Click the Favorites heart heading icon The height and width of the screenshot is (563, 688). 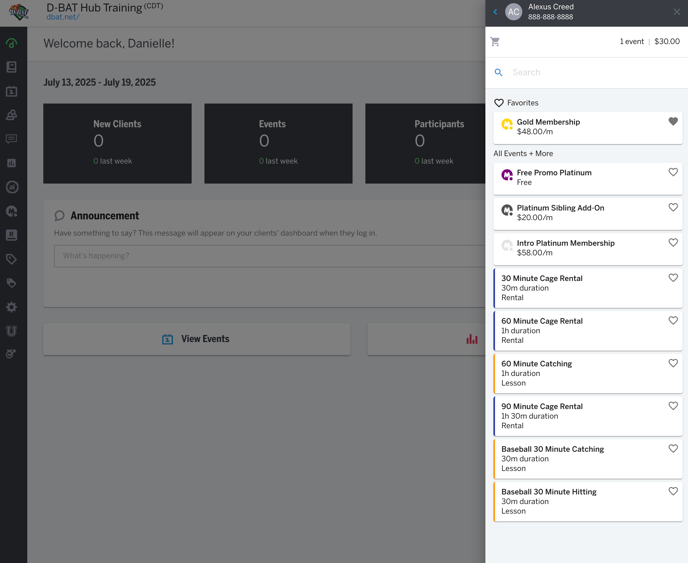point(498,103)
